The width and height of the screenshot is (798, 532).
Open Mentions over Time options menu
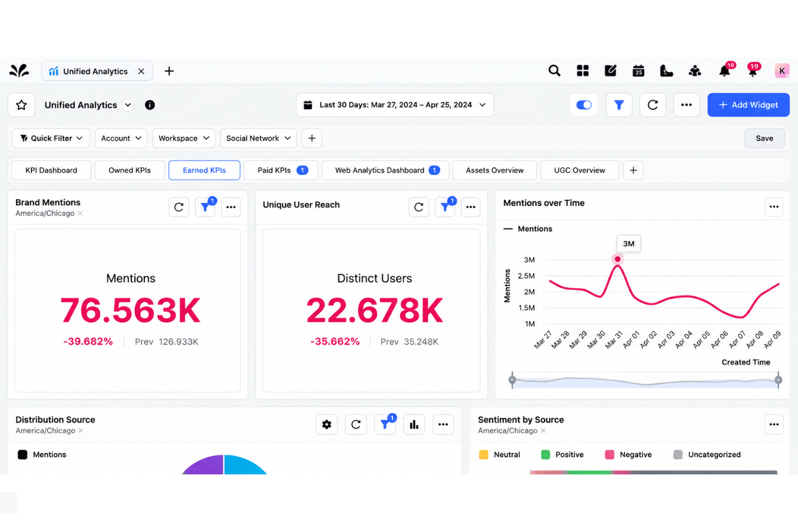pyautogui.click(x=774, y=207)
